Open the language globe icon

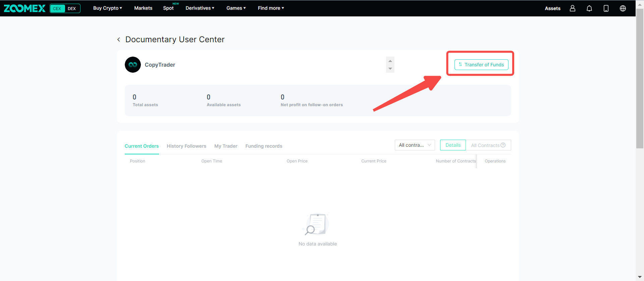tap(623, 8)
